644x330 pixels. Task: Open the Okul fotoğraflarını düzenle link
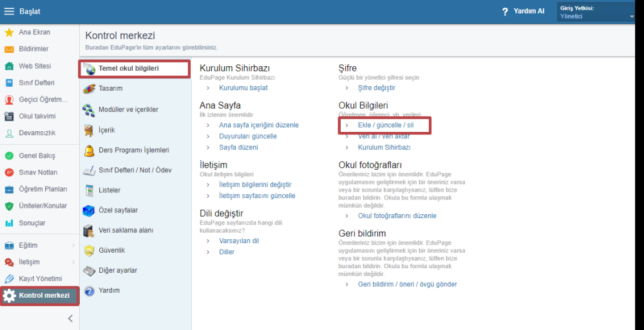(x=397, y=216)
